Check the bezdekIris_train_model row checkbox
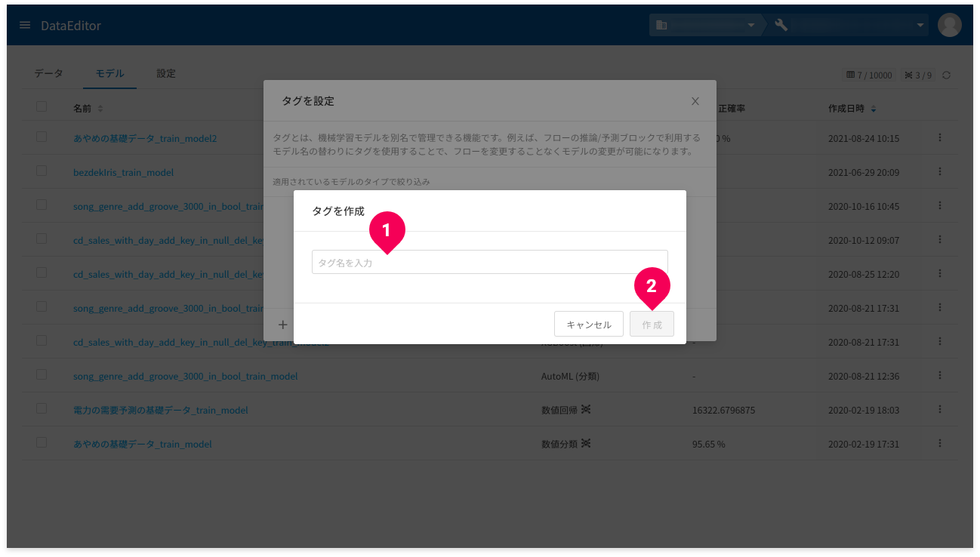Screen dimensions: 980x557 (x=42, y=171)
